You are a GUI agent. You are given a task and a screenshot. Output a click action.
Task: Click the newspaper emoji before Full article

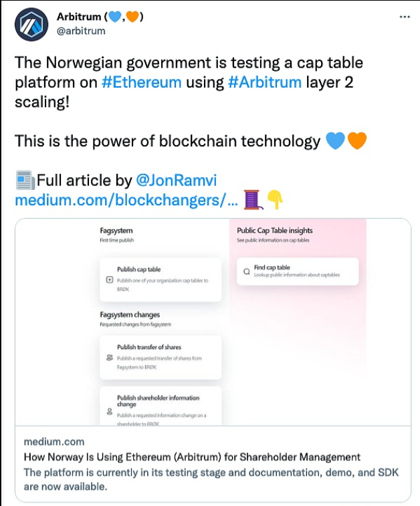25,180
